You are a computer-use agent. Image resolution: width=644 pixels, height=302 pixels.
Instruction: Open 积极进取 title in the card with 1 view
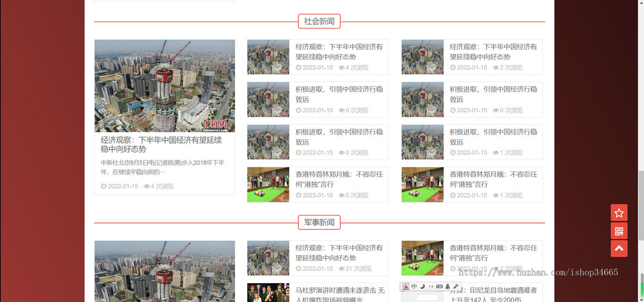(493, 136)
